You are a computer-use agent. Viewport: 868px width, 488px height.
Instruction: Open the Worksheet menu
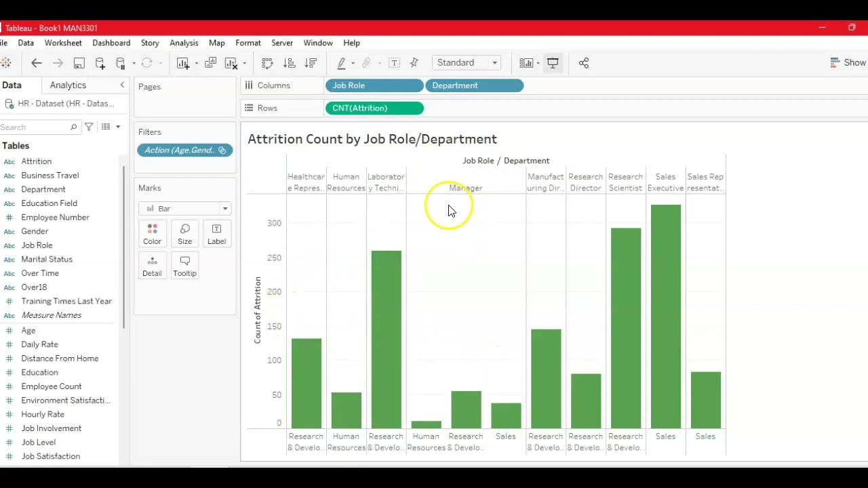(x=63, y=43)
